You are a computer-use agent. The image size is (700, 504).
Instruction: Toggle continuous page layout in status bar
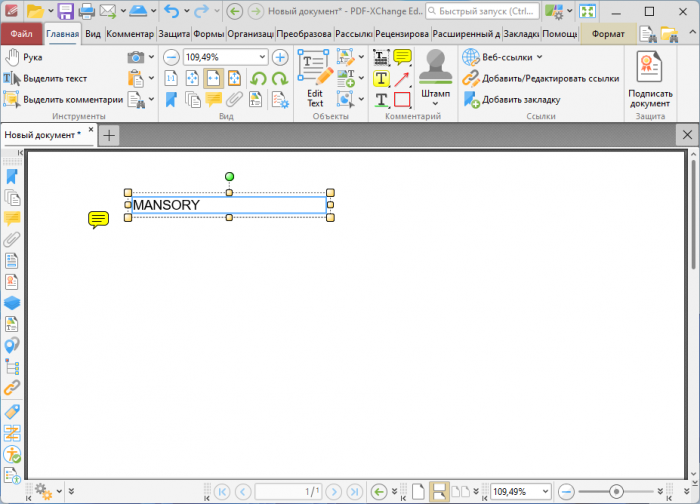[438, 491]
